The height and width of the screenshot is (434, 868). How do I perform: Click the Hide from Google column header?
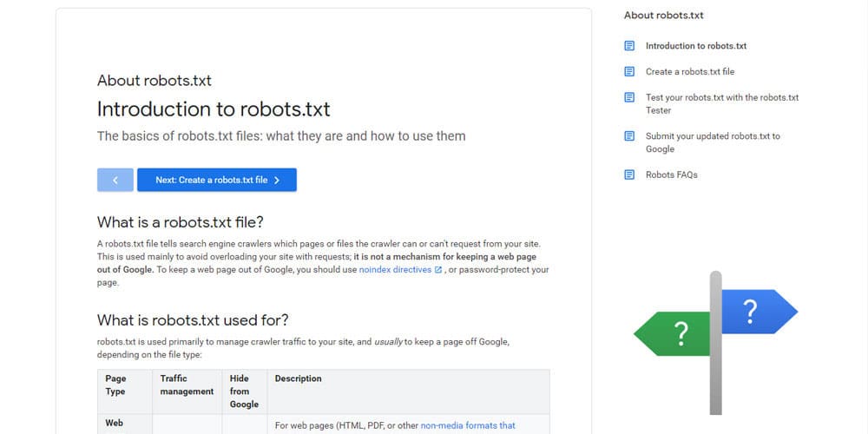click(x=244, y=391)
